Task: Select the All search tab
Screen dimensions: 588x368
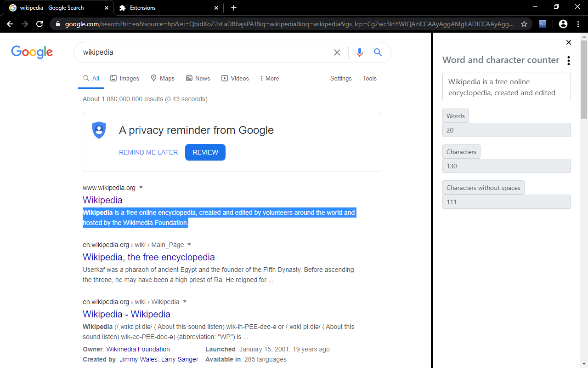Action: coord(91,79)
